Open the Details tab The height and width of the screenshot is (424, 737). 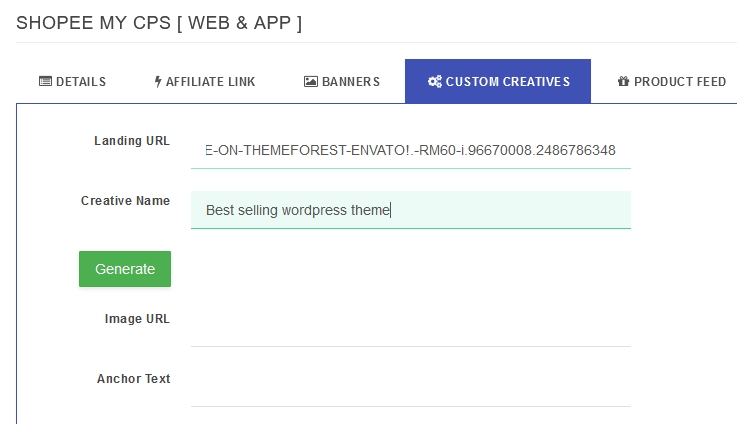click(x=72, y=81)
